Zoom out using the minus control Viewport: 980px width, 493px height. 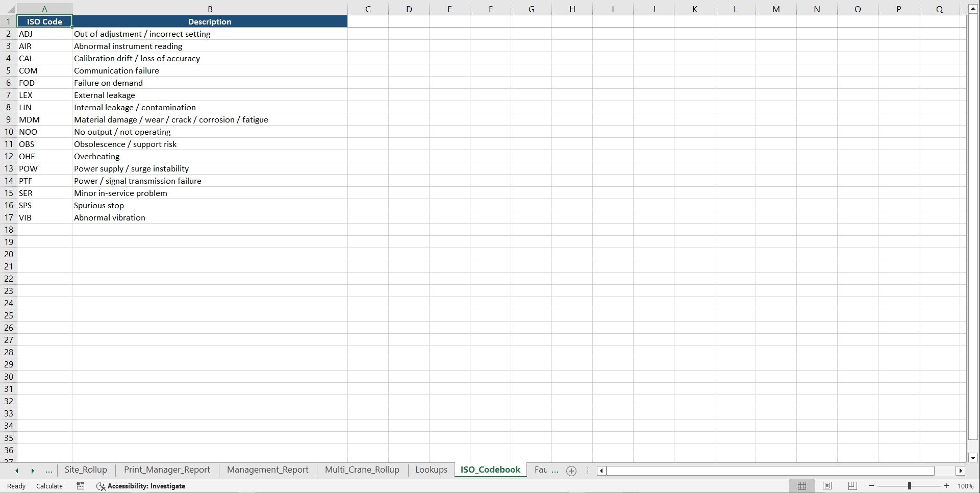[x=871, y=486]
